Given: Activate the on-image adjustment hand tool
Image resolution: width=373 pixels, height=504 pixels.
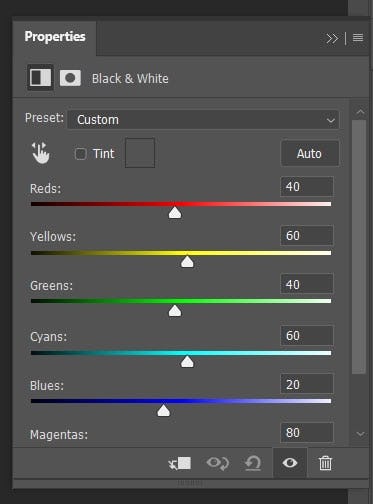Looking at the screenshot, I should (x=41, y=153).
